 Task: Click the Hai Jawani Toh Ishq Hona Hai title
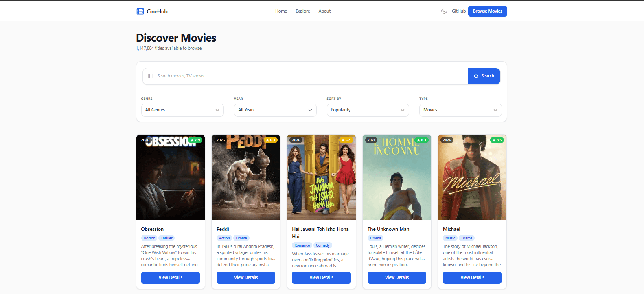[x=320, y=233]
